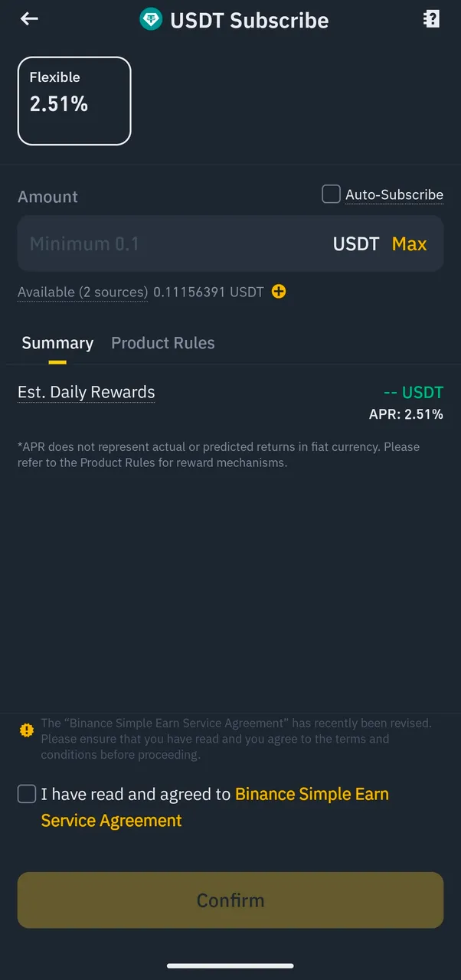Switch to the Product Rules tab
This screenshot has width=461, height=980.
click(x=163, y=343)
